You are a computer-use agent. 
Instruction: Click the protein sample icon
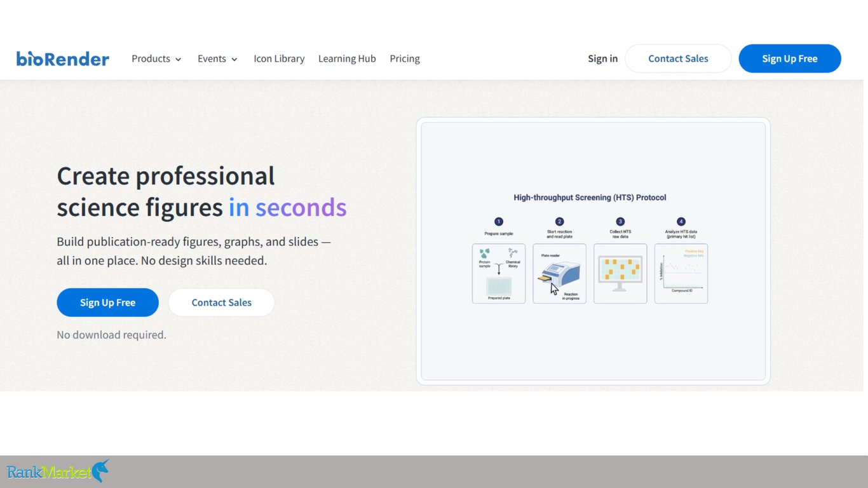[485, 254]
